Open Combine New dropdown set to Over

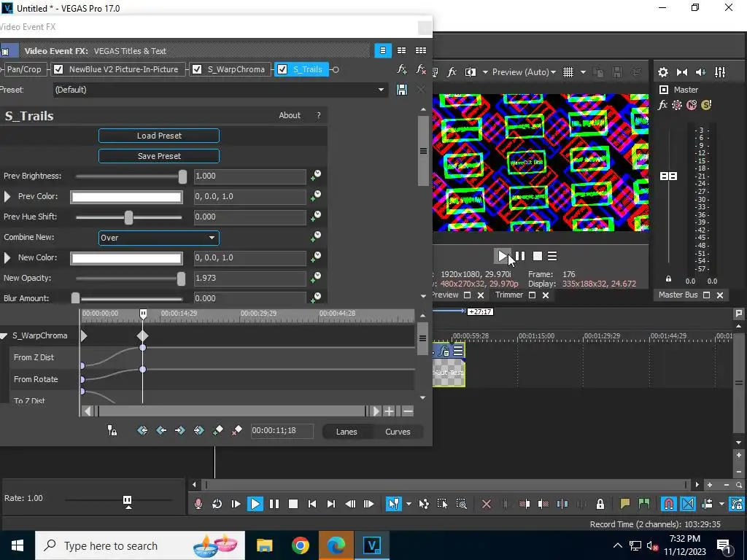pyautogui.click(x=158, y=238)
